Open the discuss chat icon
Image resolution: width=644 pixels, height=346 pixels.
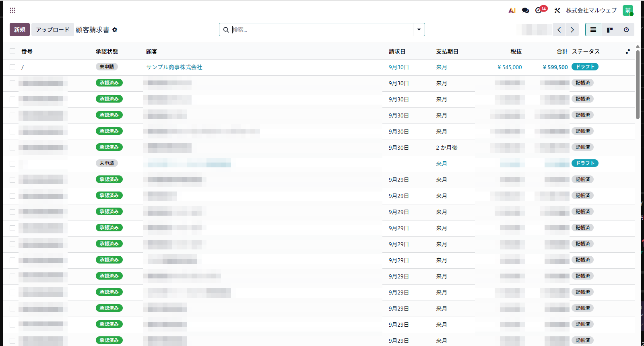tap(525, 10)
